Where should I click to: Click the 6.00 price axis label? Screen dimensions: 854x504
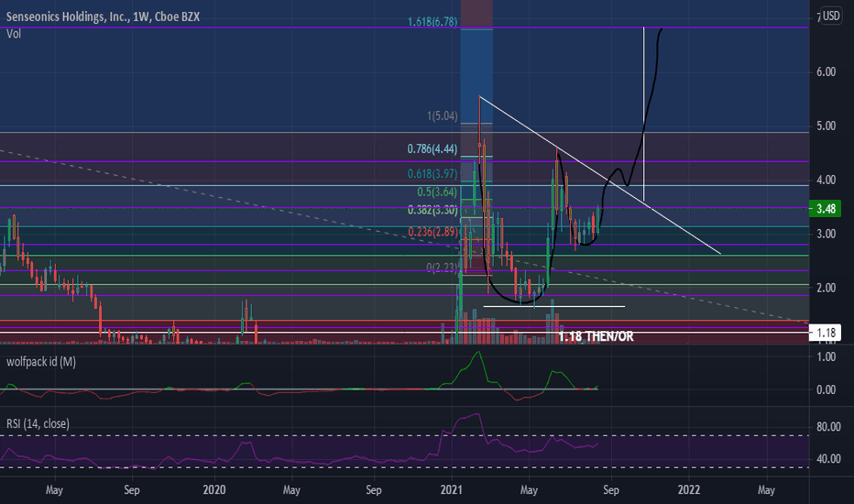click(x=826, y=71)
